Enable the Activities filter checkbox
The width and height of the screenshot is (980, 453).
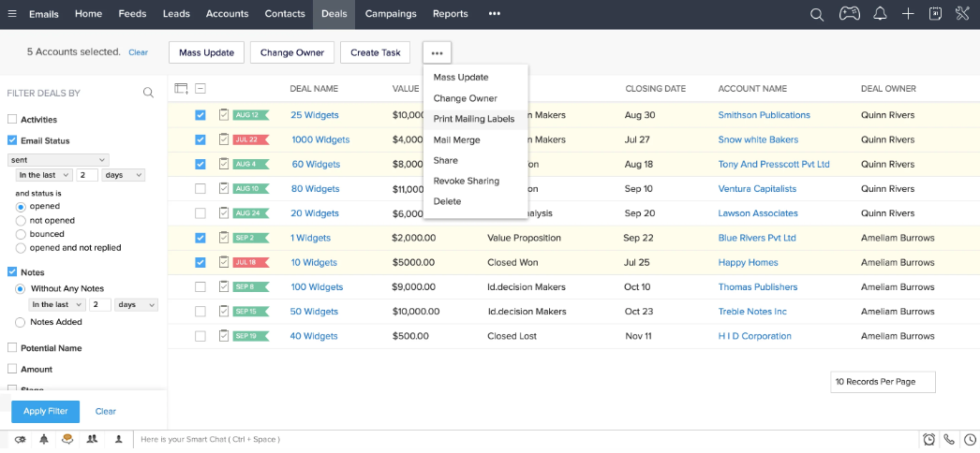pos(12,120)
